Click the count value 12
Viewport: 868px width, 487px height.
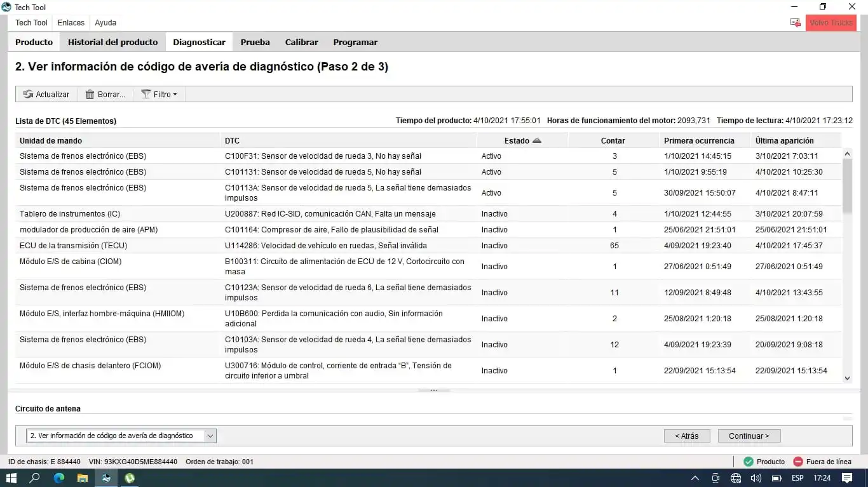(614, 345)
